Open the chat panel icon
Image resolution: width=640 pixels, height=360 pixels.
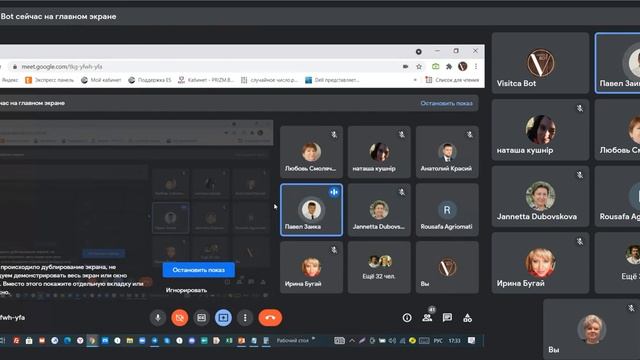tap(447, 318)
